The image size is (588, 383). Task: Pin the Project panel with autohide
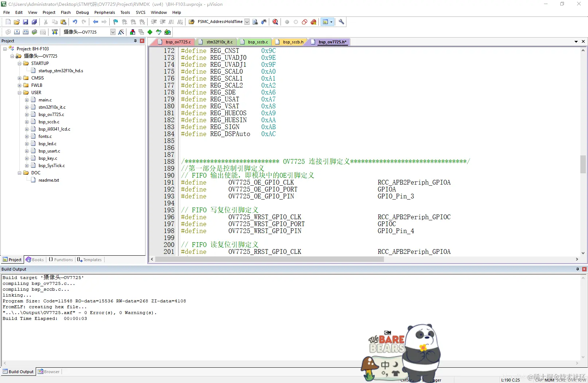pos(135,41)
